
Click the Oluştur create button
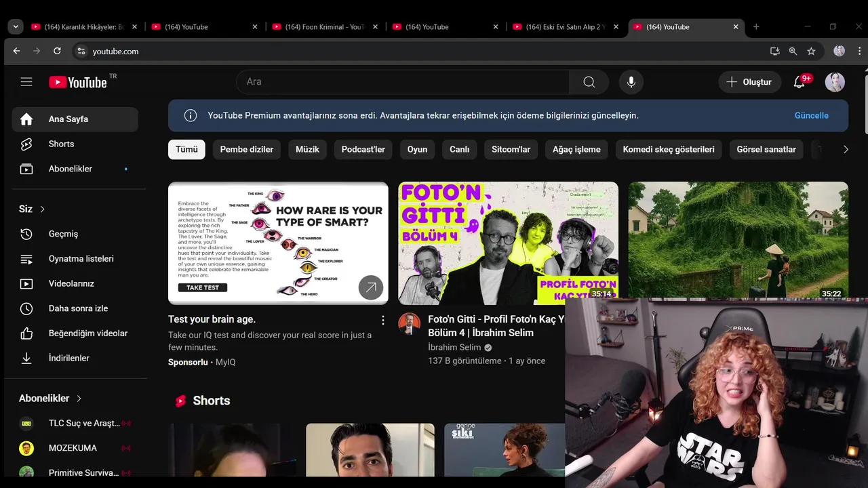coord(749,82)
